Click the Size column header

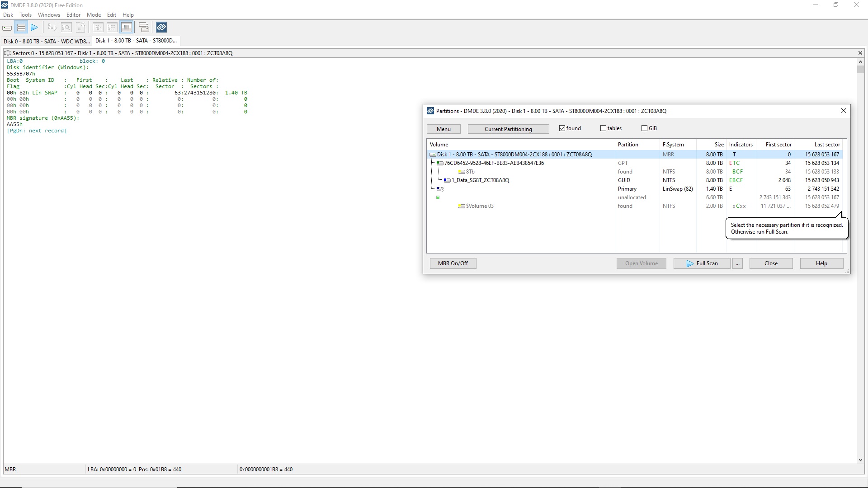pos(711,145)
